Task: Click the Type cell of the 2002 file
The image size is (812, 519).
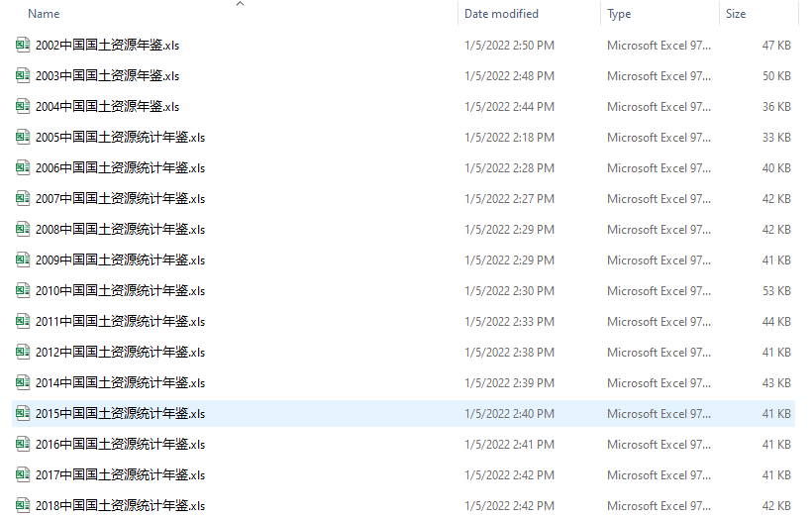Action: coord(659,45)
